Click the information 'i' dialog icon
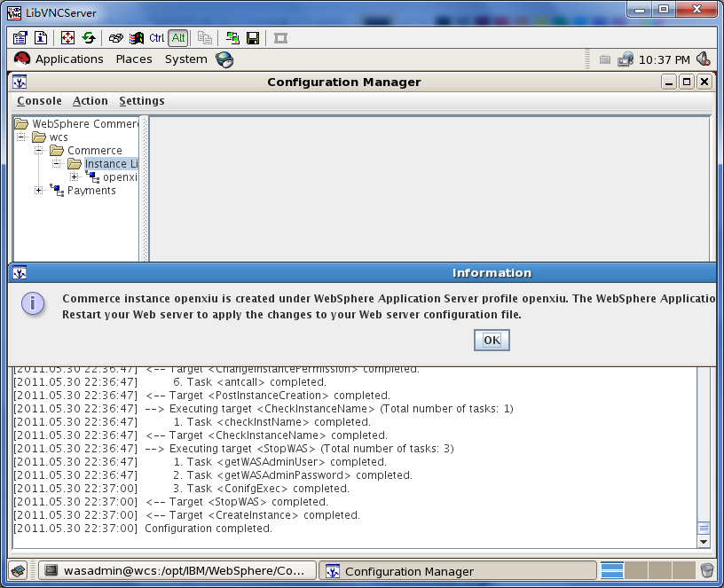Screen dimensions: 724x588 point(33,303)
